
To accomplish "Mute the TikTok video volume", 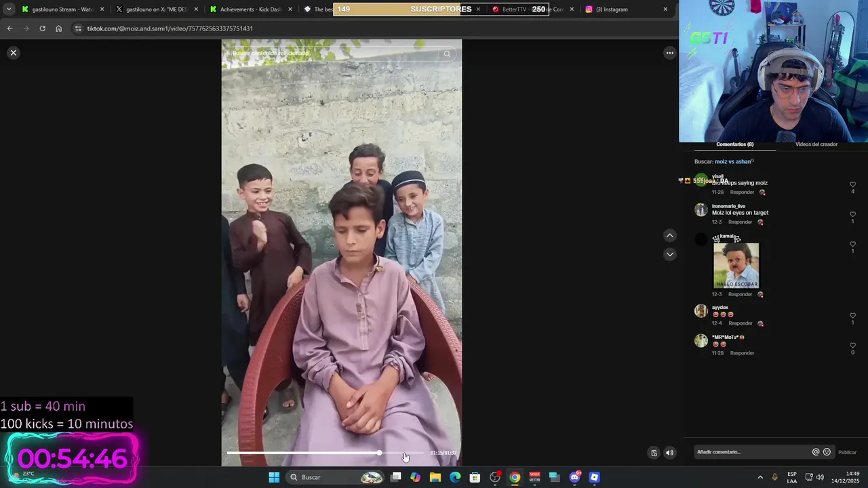I will (669, 453).
